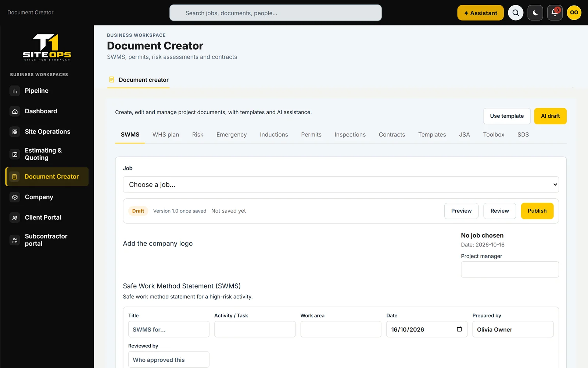Expand the Choose a job dropdown
The image size is (588, 368).
341,184
